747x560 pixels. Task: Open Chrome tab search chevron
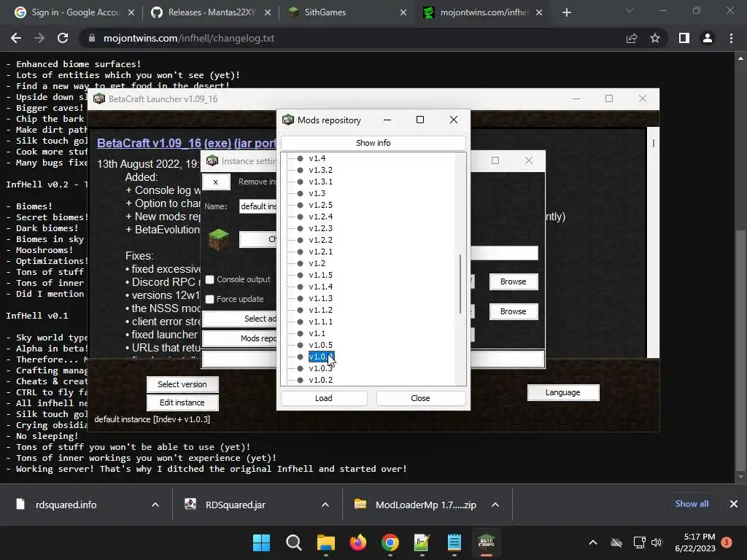tap(630, 10)
